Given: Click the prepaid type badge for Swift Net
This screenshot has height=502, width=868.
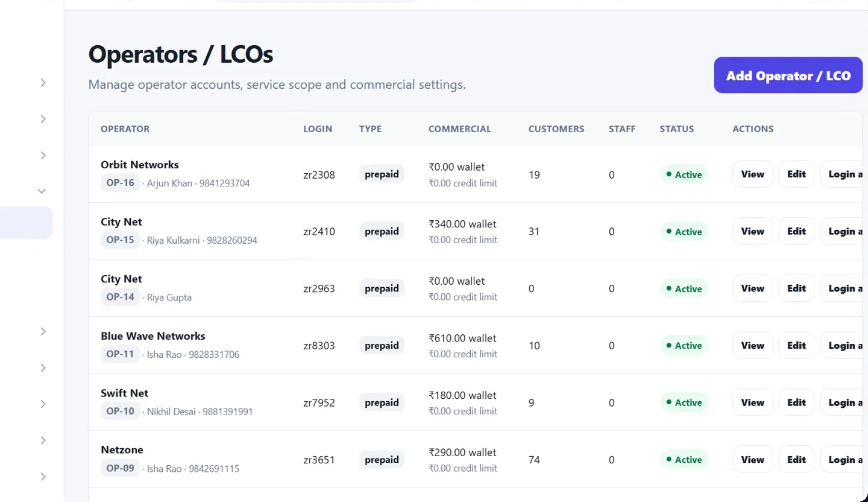Looking at the screenshot, I should point(382,402).
